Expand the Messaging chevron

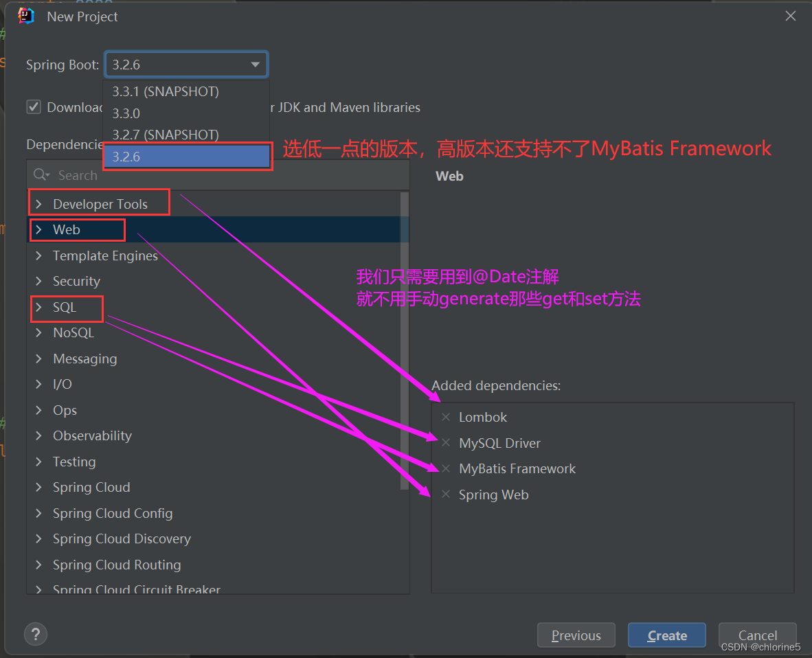tap(39, 359)
